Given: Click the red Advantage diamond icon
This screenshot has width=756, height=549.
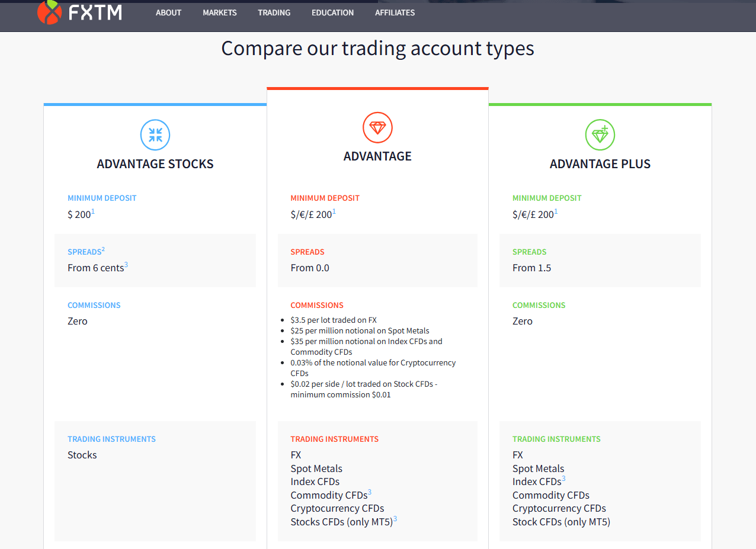Looking at the screenshot, I should point(377,127).
